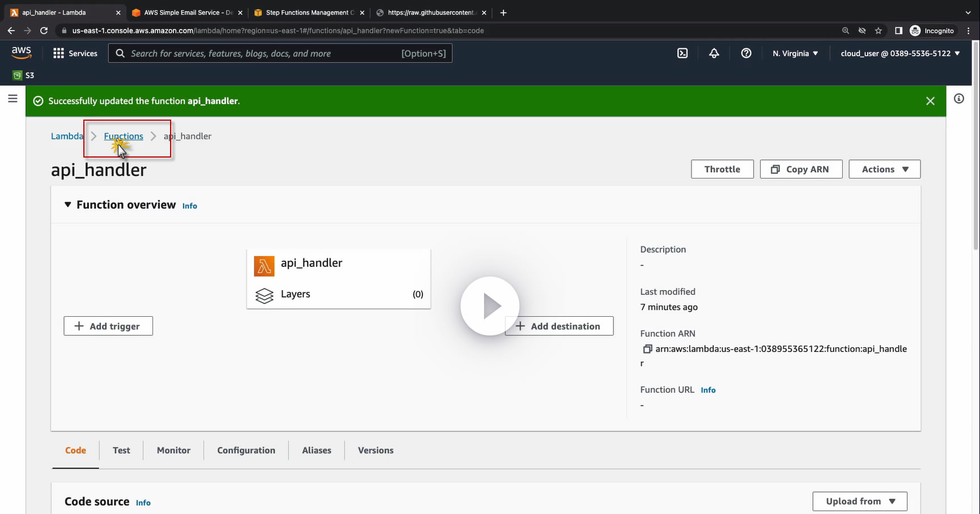Reload the page with the refresh icon
Image resolution: width=980 pixels, height=514 pixels.
[x=44, y=31]
